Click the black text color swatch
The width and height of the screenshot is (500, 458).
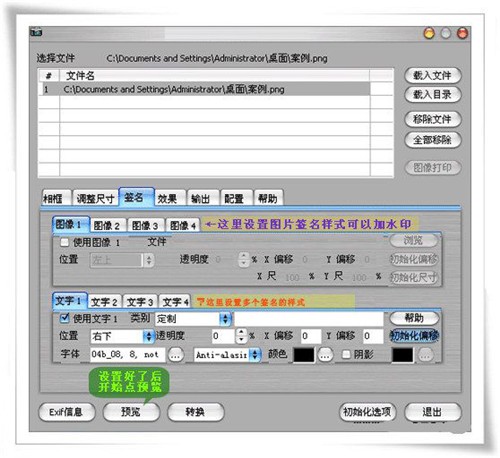point(303,355)
